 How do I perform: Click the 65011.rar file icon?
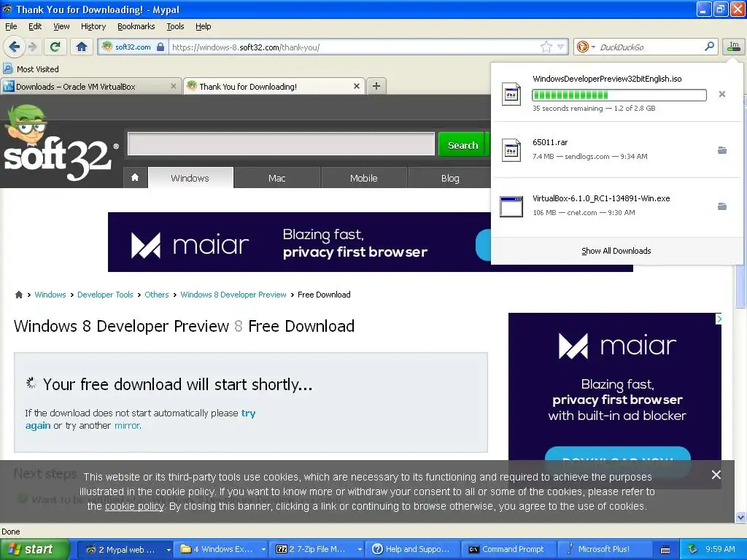pyautogui.click(x=511, y=150)
